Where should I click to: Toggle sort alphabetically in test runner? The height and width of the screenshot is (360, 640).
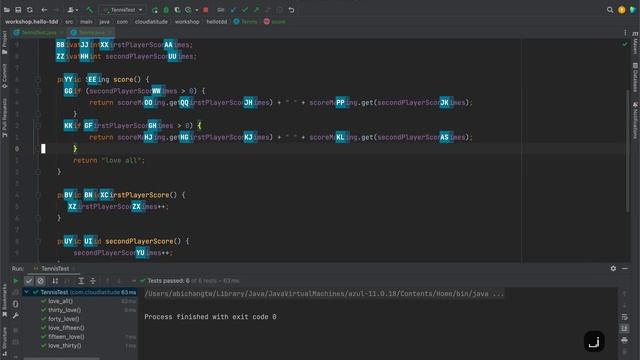(55, 281)
